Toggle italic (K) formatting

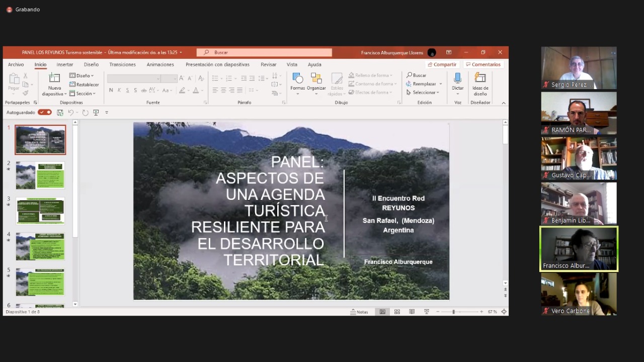119,90
